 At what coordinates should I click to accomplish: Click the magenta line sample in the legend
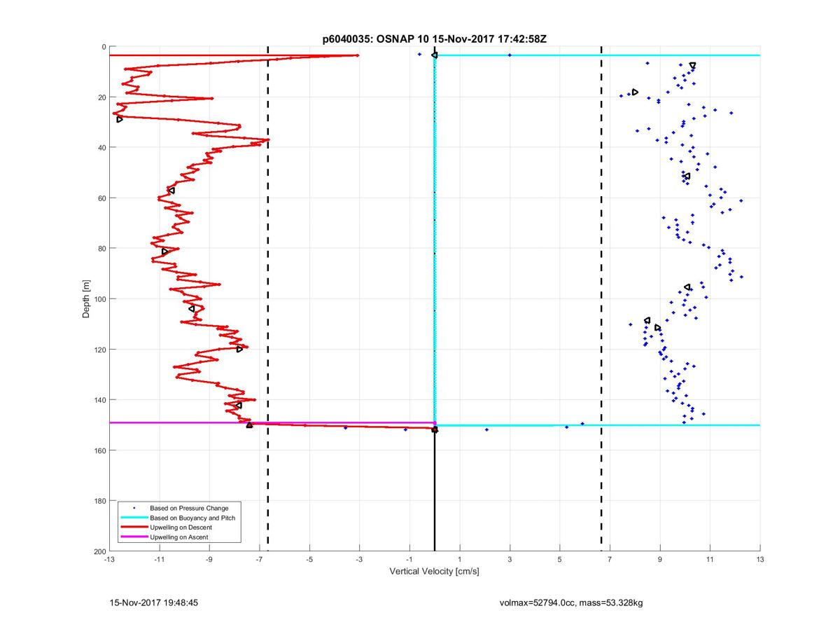coord(134,537)
